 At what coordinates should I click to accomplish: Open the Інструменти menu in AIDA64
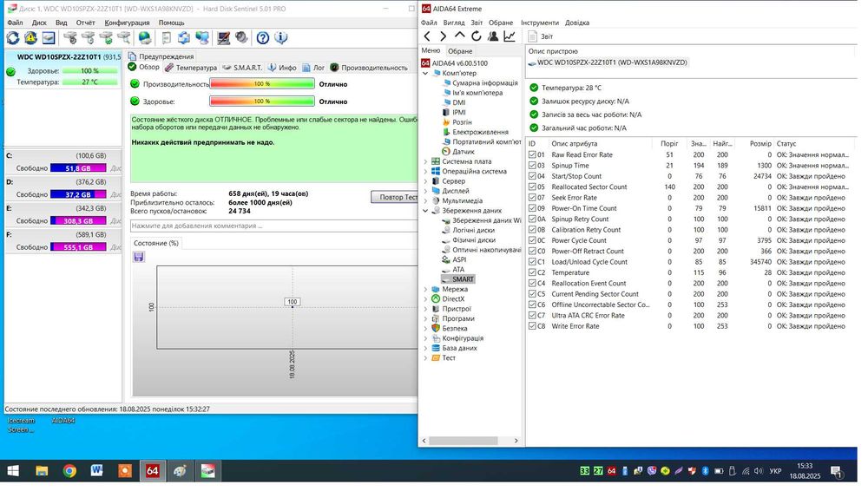540,23
